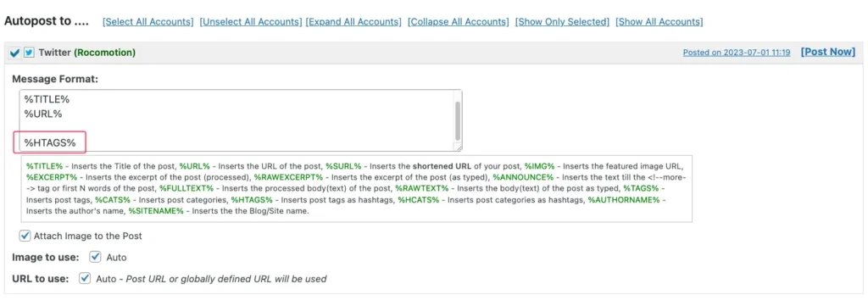868x306 pixels.
Task: Toggle the Image to use Auto checkbox
Action: tap(96, 257)
